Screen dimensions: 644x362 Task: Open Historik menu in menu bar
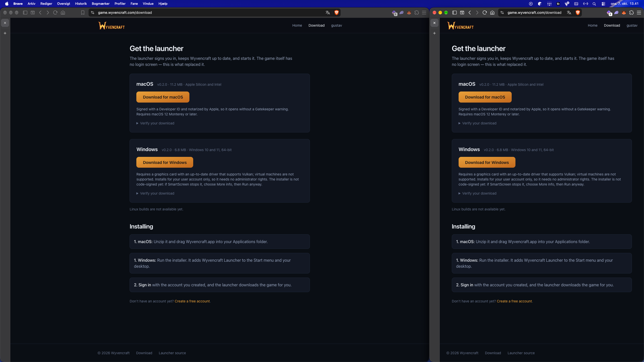[81, 4]
